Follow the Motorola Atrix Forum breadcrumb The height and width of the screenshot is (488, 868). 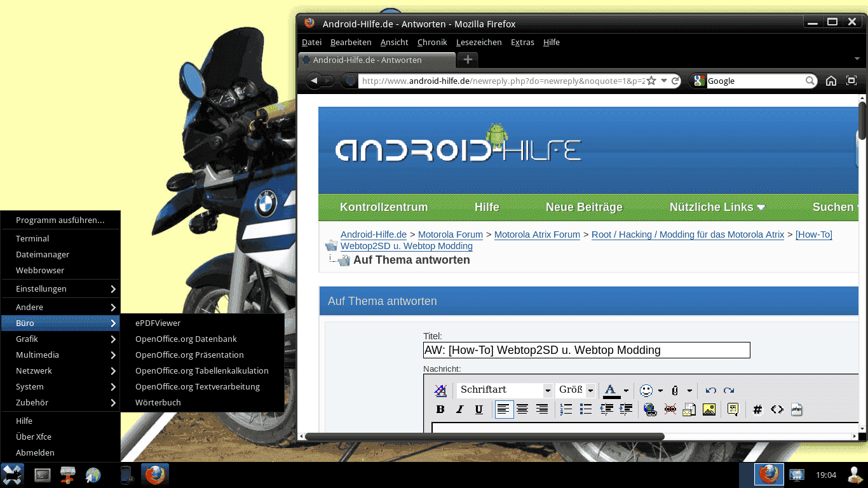[537, 234]
